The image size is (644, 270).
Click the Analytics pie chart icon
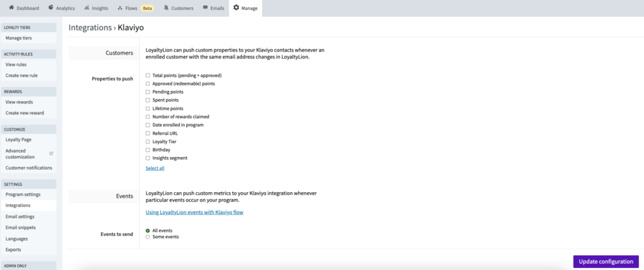coord(51,8)
